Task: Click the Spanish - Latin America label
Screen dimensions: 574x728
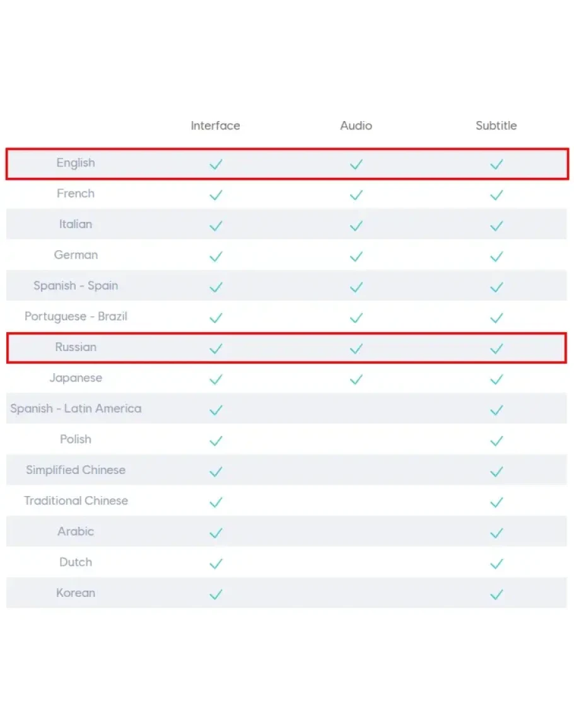Action: coord(76,408)
